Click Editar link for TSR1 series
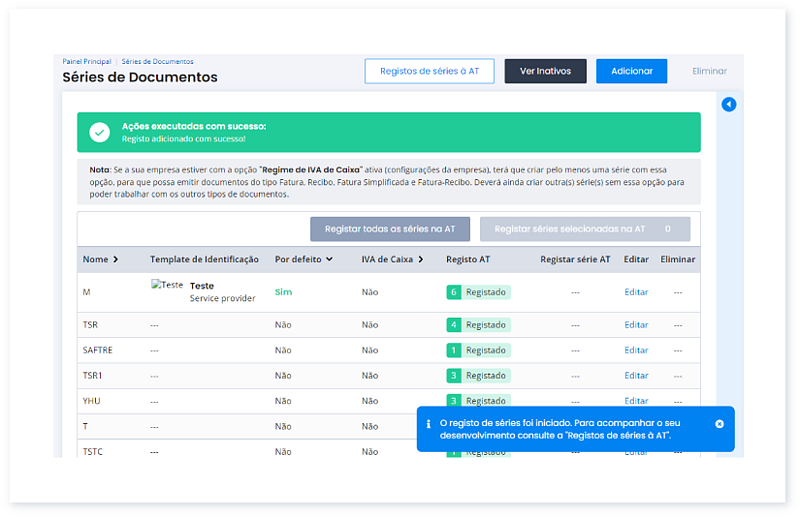The image size is (800, 517). (x=636, y=375)
